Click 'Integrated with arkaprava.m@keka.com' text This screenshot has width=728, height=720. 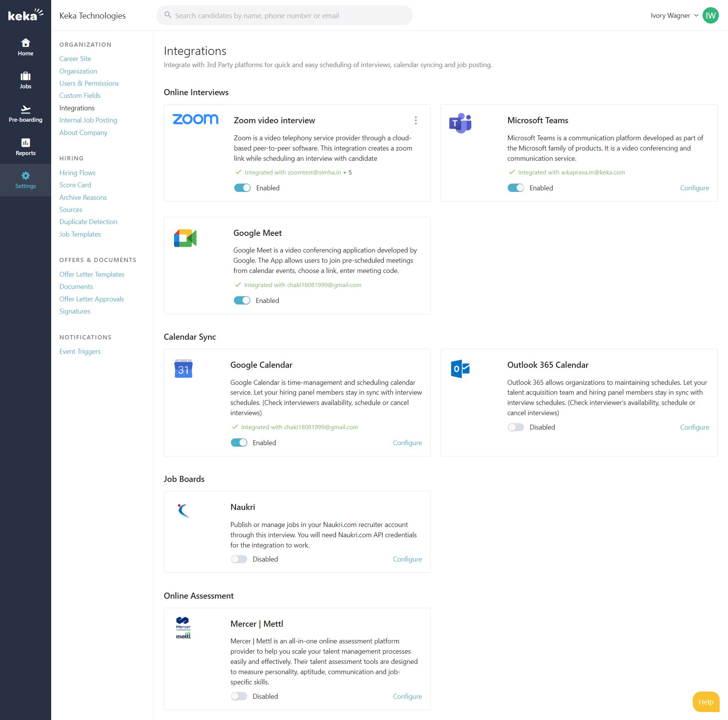point(571,173)
